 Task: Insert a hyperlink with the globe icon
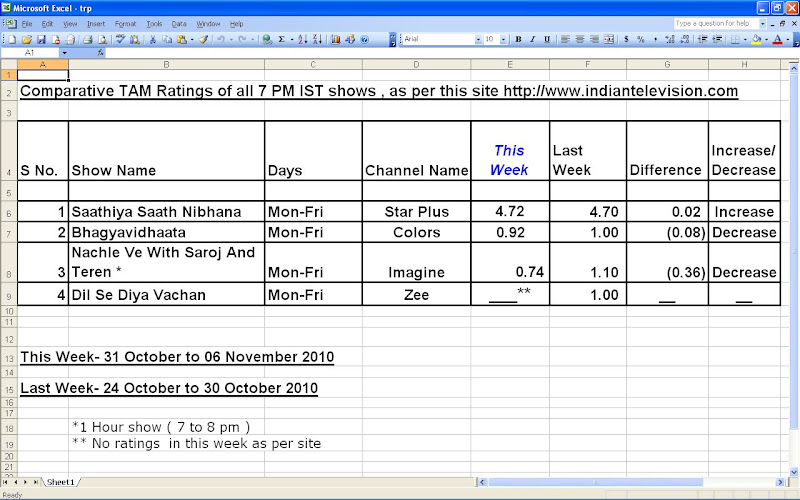click(266, 39)
